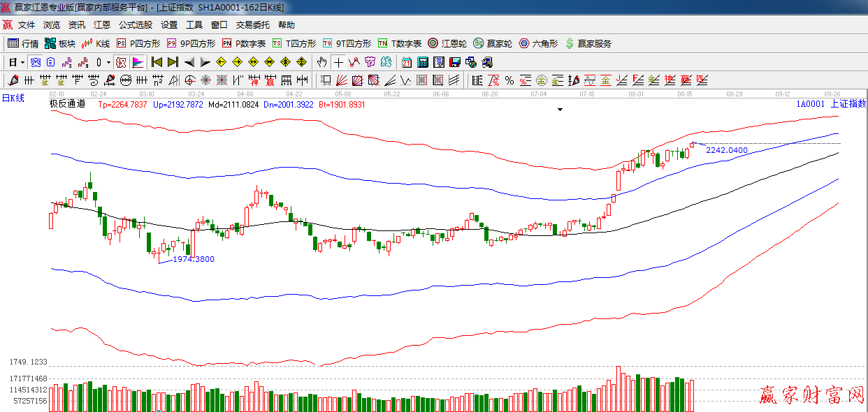Click the calculator icon in toolbar
The width and height of the screenshot is (868, 412).
(422, 62)
